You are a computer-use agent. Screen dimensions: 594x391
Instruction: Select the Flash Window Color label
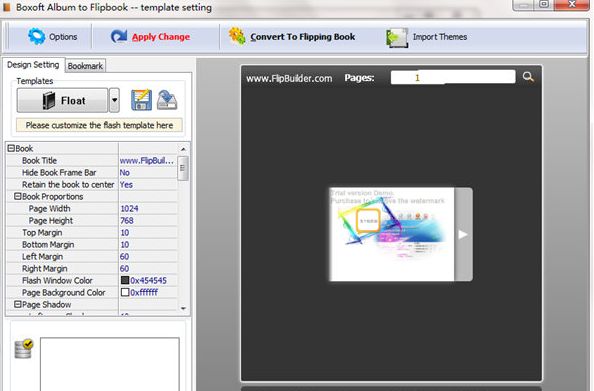[x=57, y=280]
